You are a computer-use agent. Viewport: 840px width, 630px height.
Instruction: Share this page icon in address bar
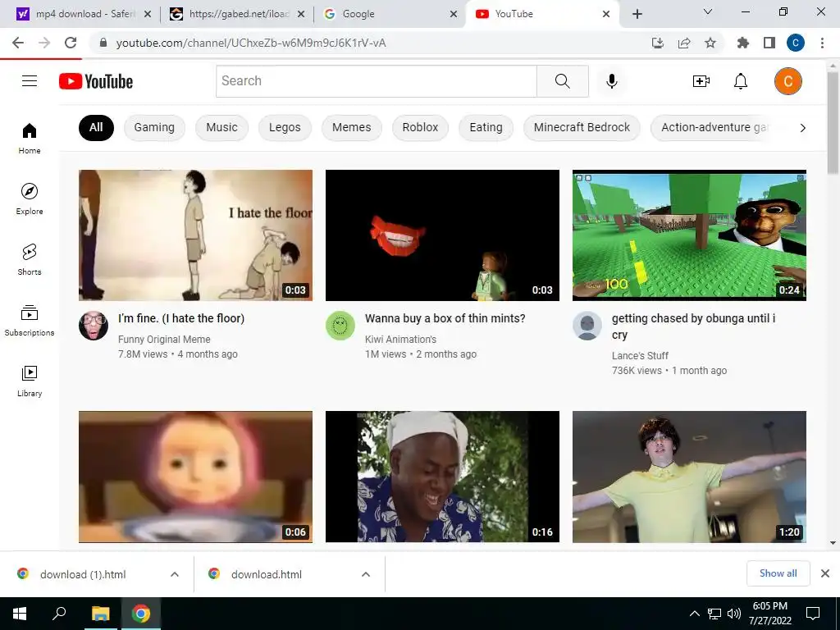coord(684,43)
